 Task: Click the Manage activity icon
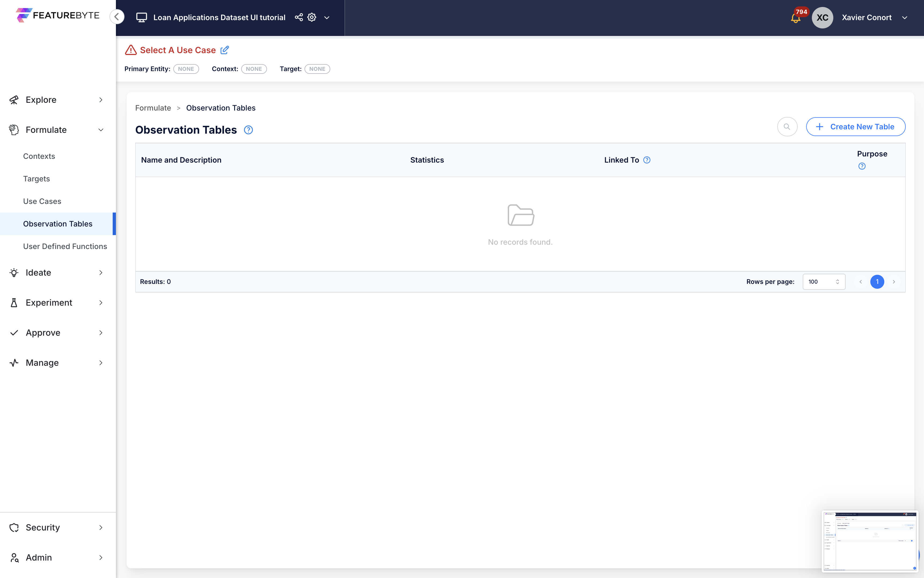point(14,363)
